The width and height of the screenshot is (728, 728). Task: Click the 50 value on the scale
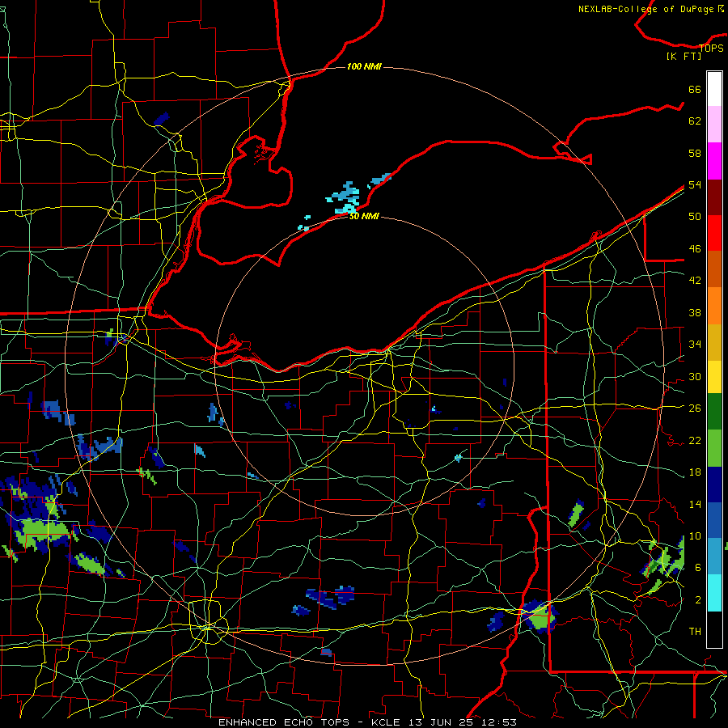[695, 217]
